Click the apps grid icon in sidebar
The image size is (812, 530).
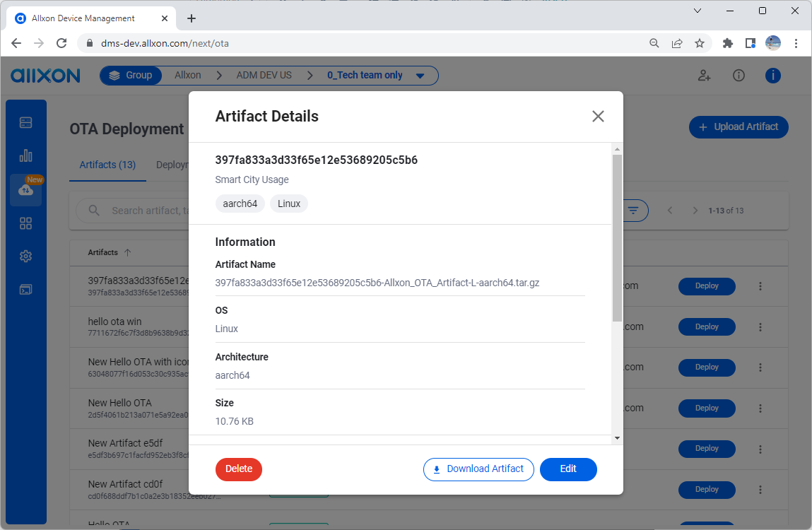click(25, 223)
